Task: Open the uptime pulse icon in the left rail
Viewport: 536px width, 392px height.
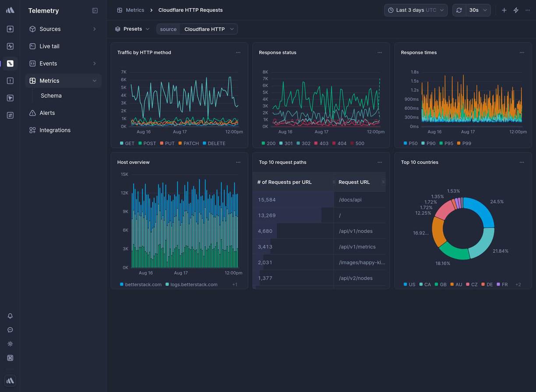Action: 10,46
